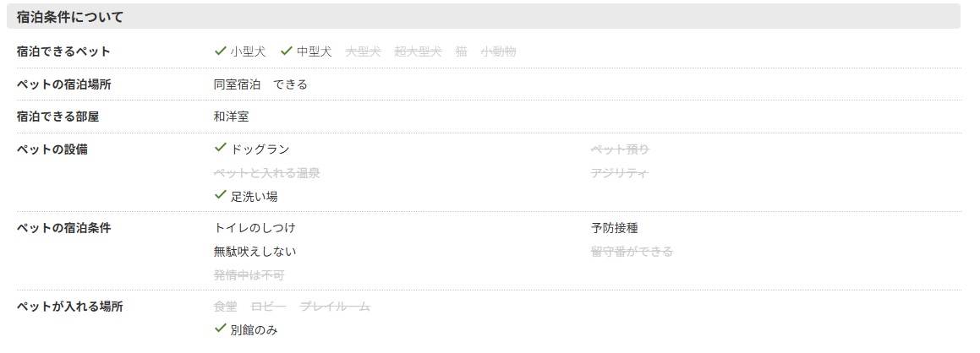
Task: Click the struck-through プレイルーム item
Action: pos(336,307)
